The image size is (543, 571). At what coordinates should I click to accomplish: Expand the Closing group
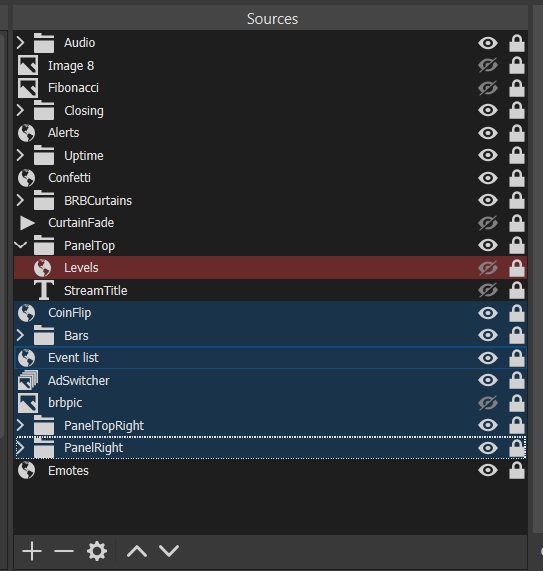tap(20, 110)
